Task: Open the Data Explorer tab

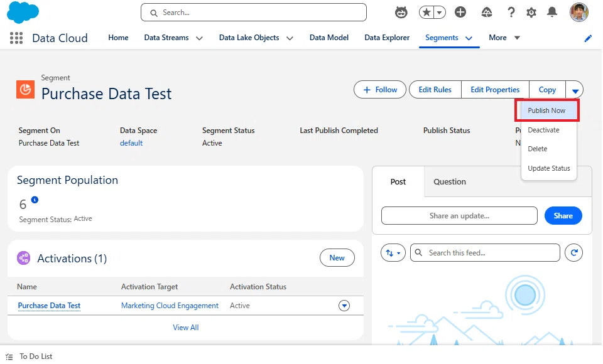Action: point(387,38)
